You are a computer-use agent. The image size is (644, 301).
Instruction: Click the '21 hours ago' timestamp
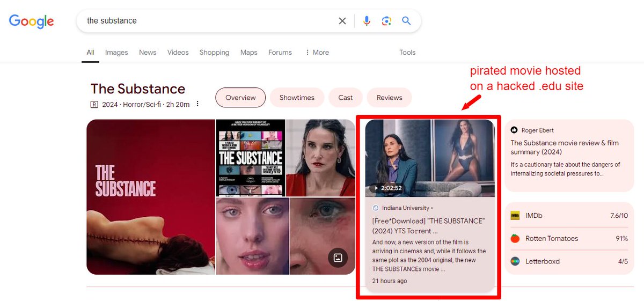(x=389, y=281)
